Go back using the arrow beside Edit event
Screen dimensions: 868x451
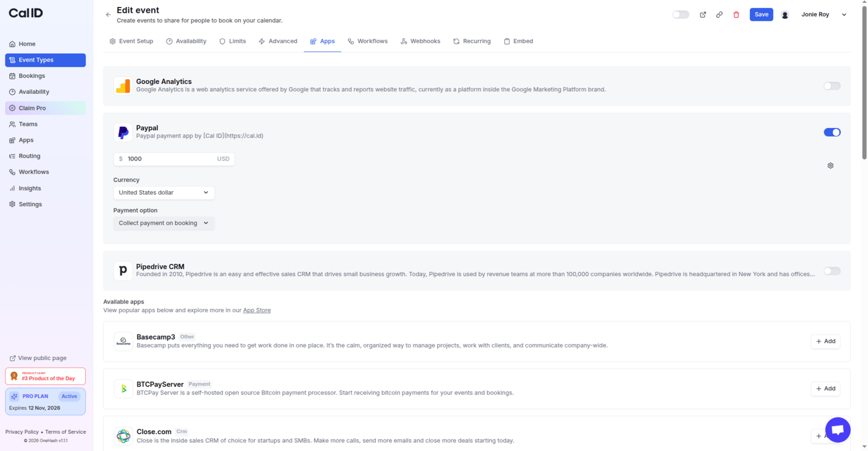(x=108, y=15)
